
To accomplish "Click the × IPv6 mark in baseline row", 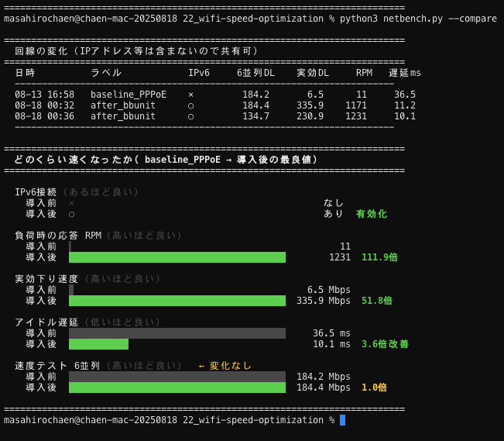I will [x=191, y=95].
